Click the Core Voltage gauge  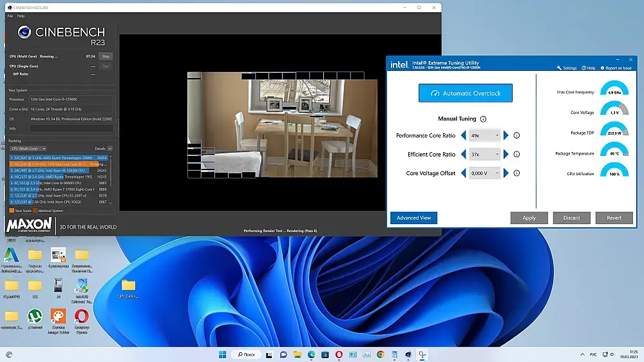pos(614,108)
